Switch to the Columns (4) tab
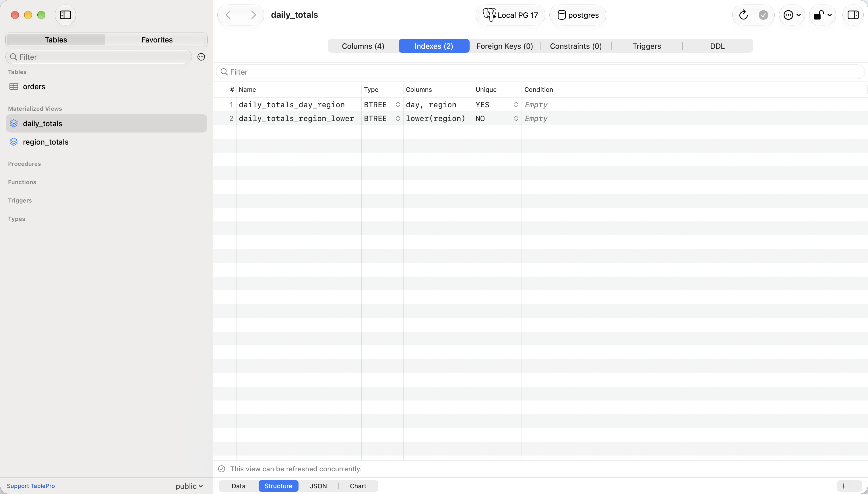The width and height of the screenshot is (868, 494). coord(363,46)
